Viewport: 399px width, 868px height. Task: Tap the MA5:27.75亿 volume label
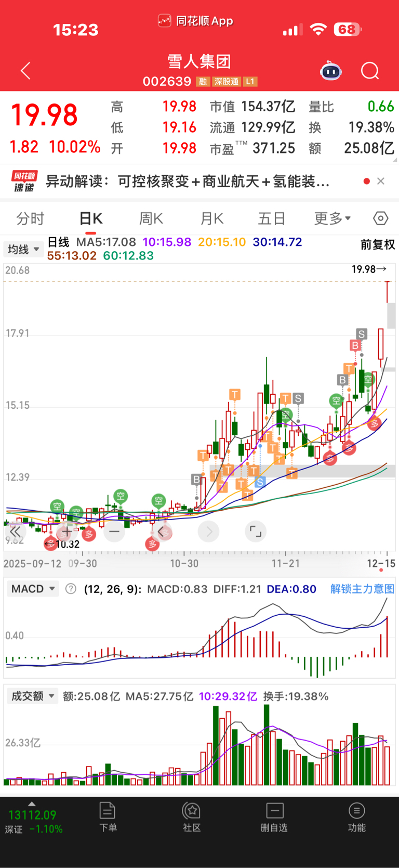coord(159,696)
